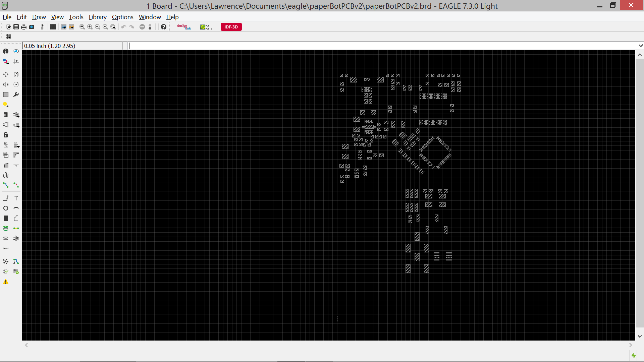This screenshot has width=644, height=362.
Task: Choose the Move tool
Action: tap(6, 74)
